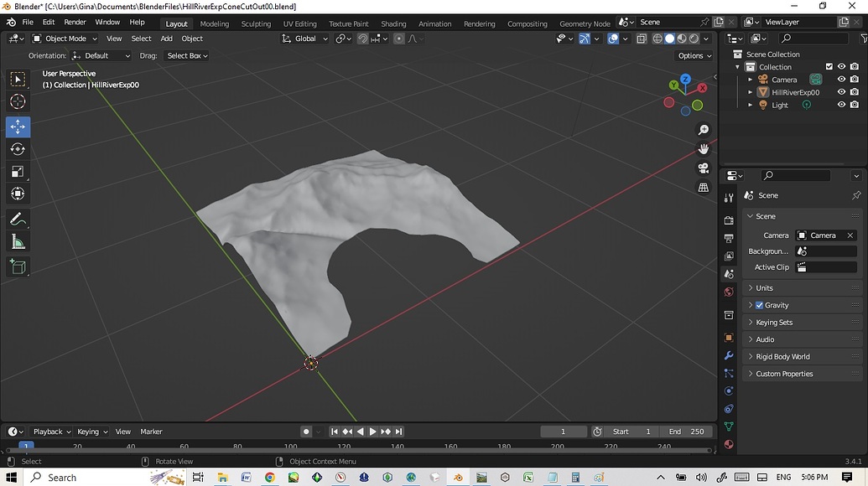868x486 pixels.
Task: Switch to Shading workspace tab
Action: pos(393,23)
